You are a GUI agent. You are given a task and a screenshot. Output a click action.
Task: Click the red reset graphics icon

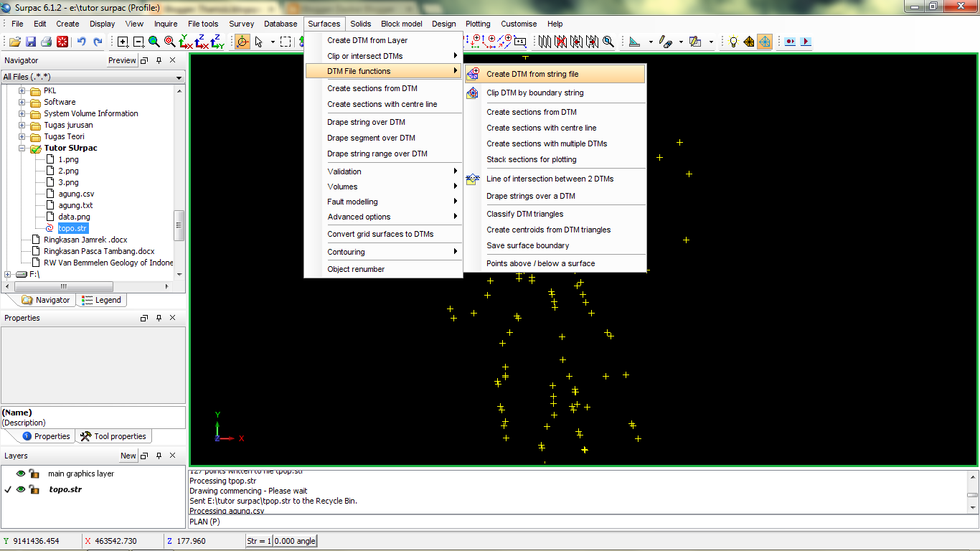tap(62, 42)
